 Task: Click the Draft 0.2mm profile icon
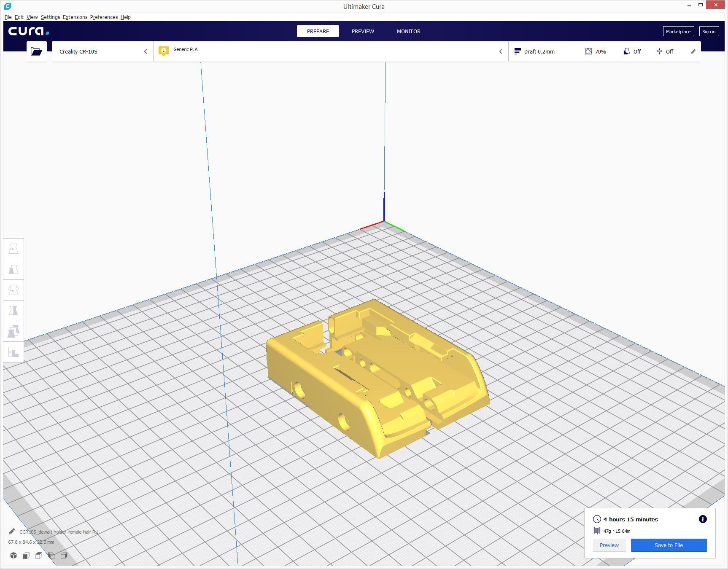point(518,51)
